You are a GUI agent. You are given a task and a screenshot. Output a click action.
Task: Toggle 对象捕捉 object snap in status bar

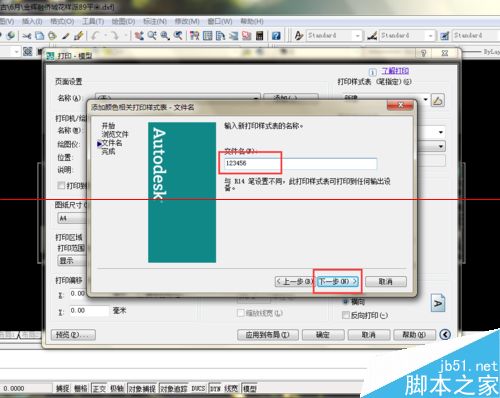click(x=142, y=389)
